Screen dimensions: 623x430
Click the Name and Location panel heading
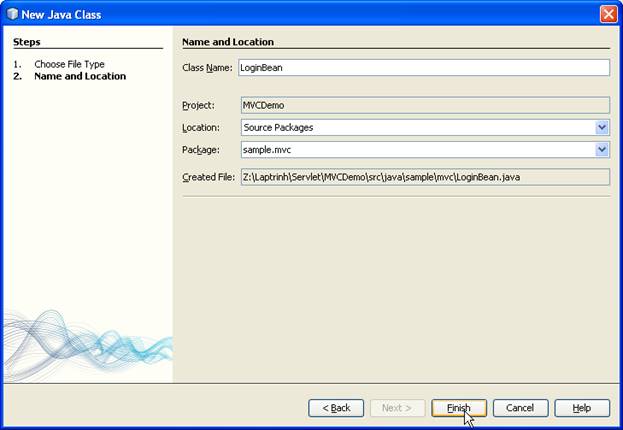228,42
